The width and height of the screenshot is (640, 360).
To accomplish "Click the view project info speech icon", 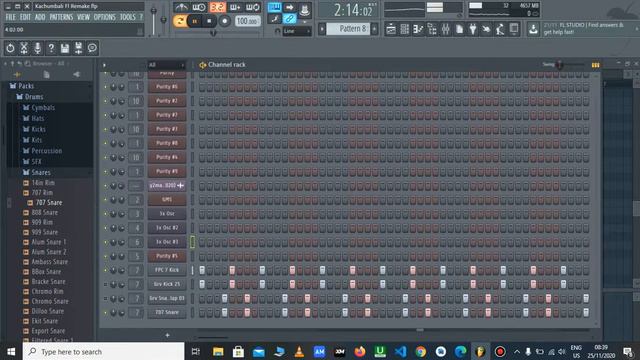I will pyautogui.click(x=92, y=48).
